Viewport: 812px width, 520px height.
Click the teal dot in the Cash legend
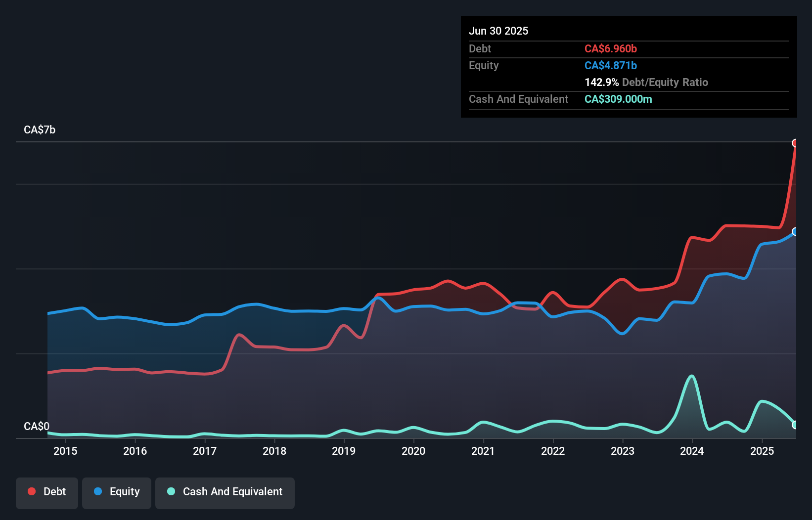tap(171, 491)
